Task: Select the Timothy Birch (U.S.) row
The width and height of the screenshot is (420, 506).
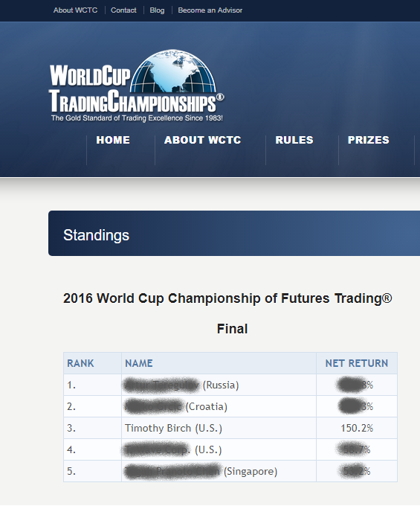Action: click(230, 428)
